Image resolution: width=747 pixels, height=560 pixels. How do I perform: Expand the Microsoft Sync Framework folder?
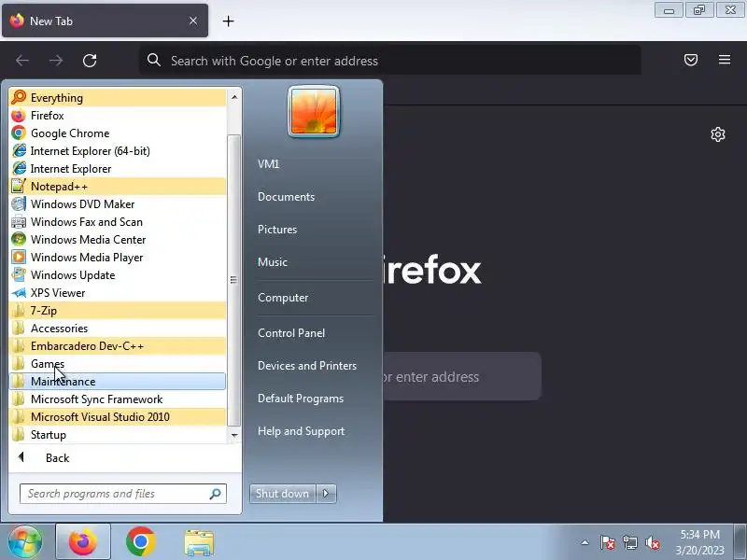point(118,399)
